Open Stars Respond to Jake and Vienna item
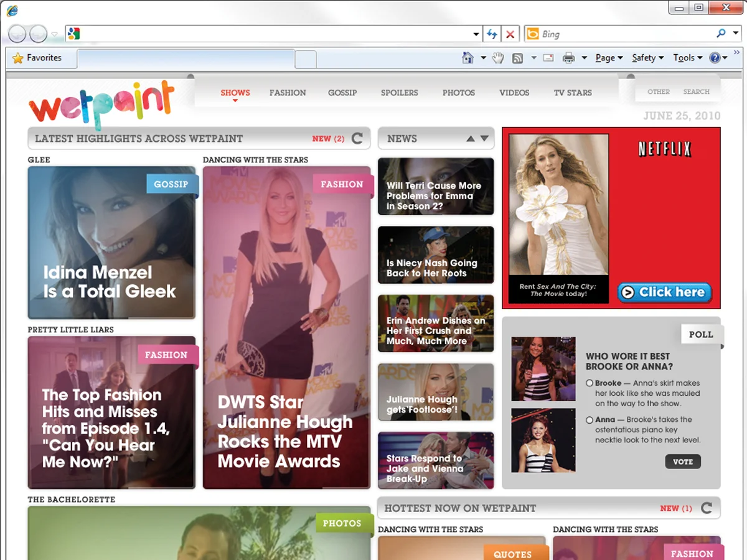The width and height of the screenshot is (747, 560). pyautogui.click(x=436, y=460)
